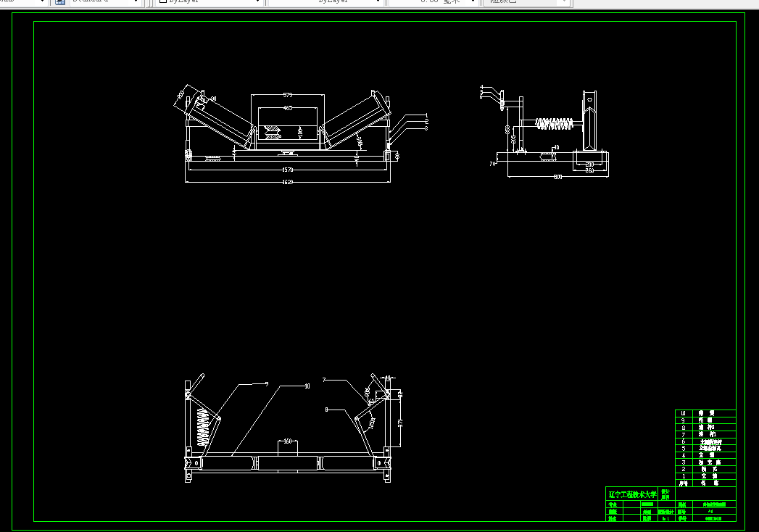Select part balloon label 7
This screenshot has height=532, width=759.
[x=324, y=380]
